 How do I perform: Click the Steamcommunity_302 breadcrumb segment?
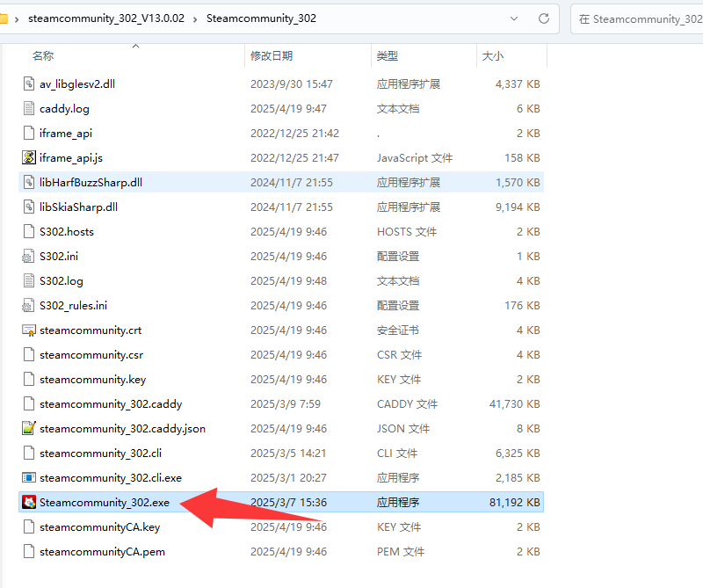point(261,18)
